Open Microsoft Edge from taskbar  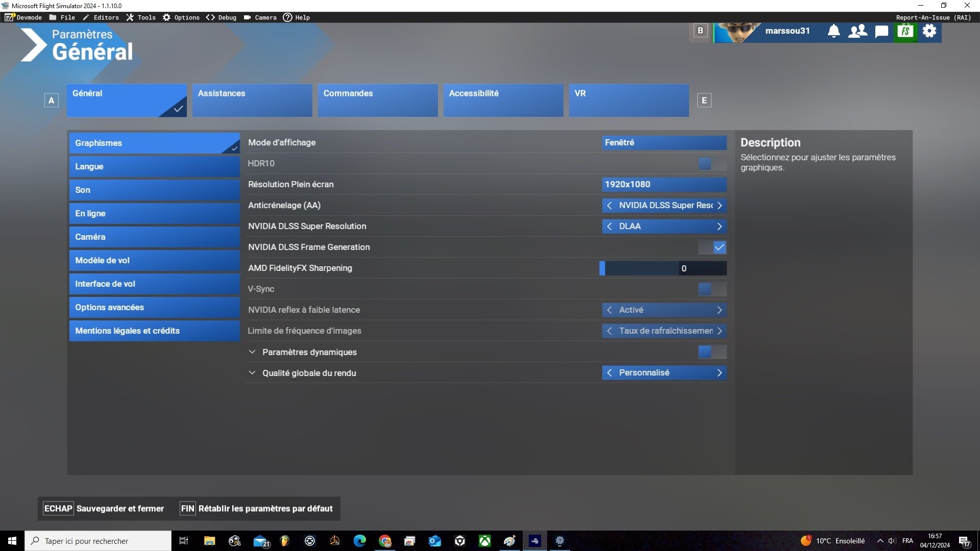pos(360,541)
